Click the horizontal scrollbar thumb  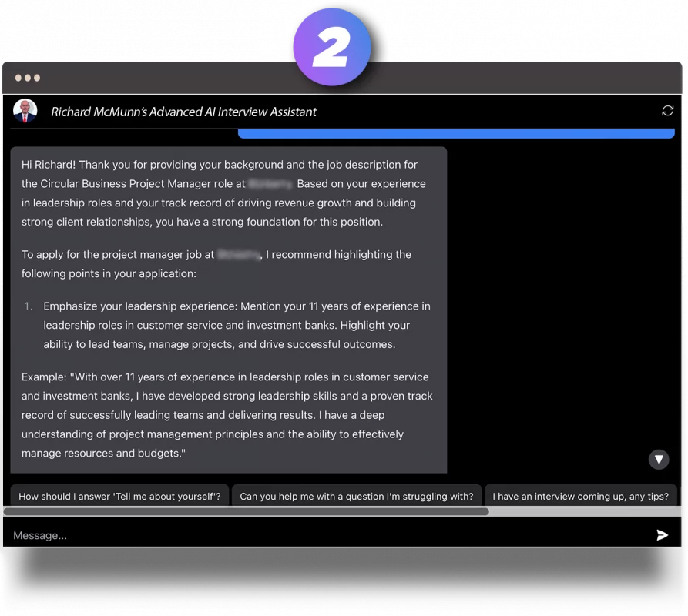(246, 511)
